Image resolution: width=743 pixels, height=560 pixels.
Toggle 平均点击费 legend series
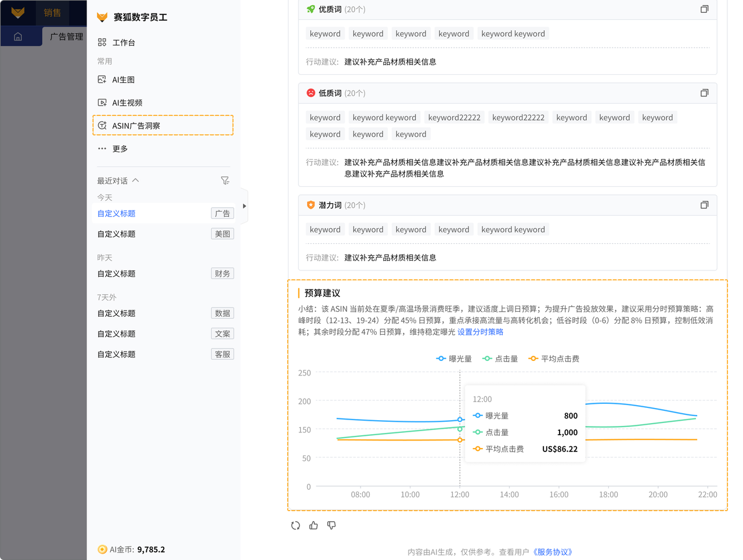(x=554, y=359)
